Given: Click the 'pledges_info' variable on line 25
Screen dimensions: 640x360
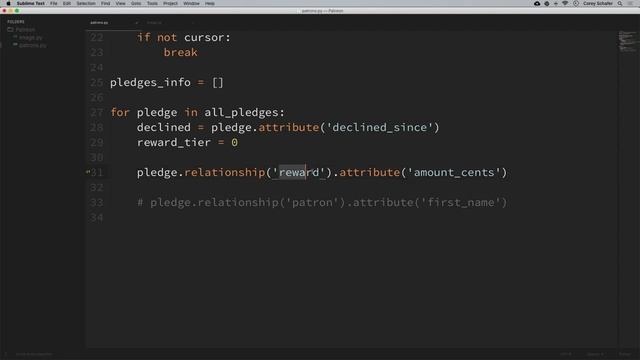Looking at the screenshot, I should 150,82.
